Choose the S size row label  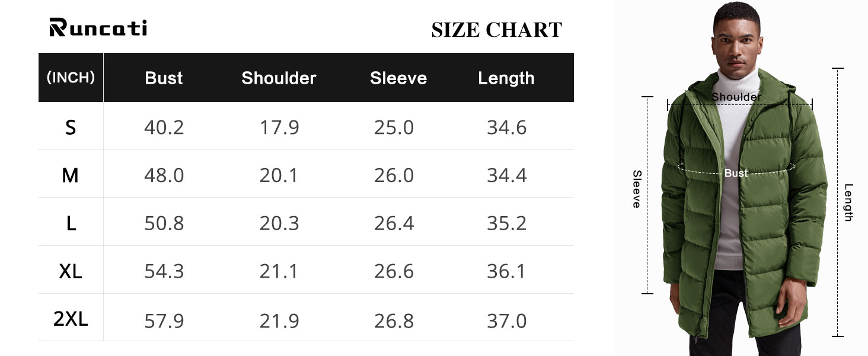tap(71, 128)
